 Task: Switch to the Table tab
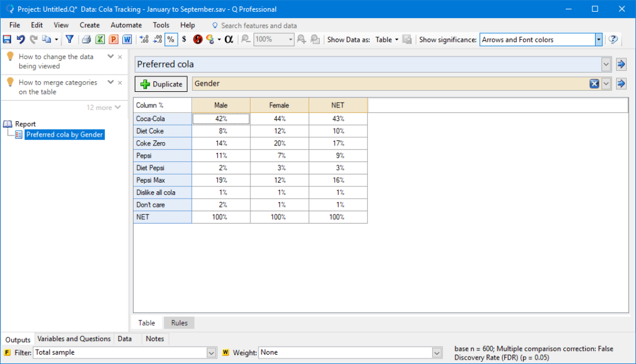(x=147, y=322)
